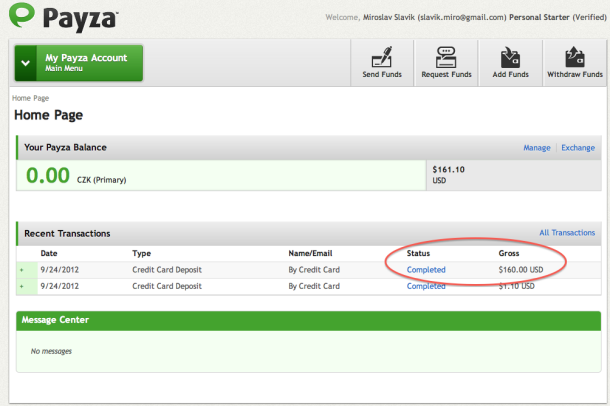Screen dimensions: 610x406
Task: Click the Your Payza Balance heading
Action: pyautogui.click(x=65, y=147)
